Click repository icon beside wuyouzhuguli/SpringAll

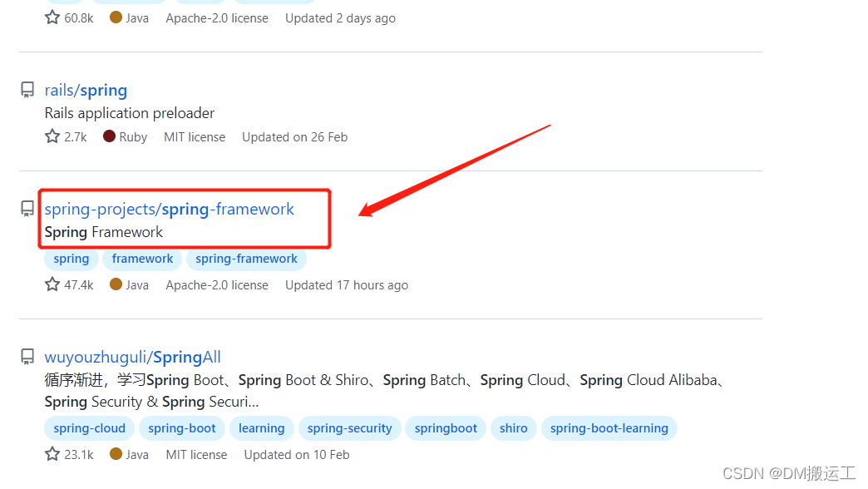click(27, 357)
